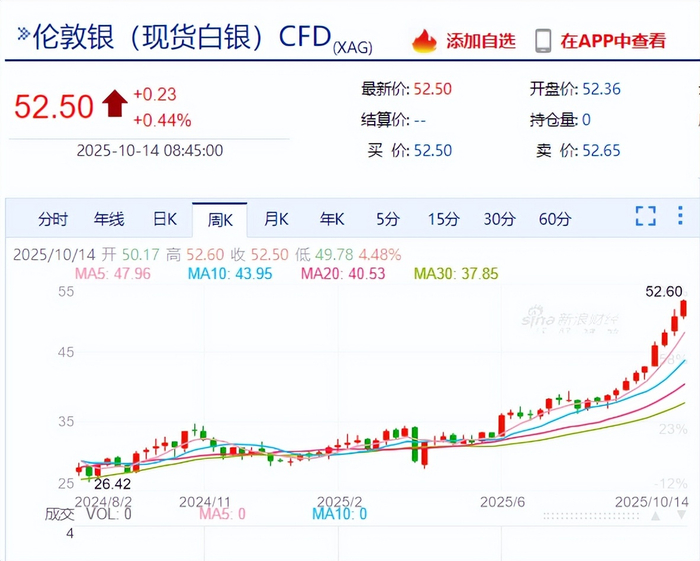Viewport: 700px width, 561px height.
Task: Click 添加自选 to add to watchlist
Action: coord(481,41)
